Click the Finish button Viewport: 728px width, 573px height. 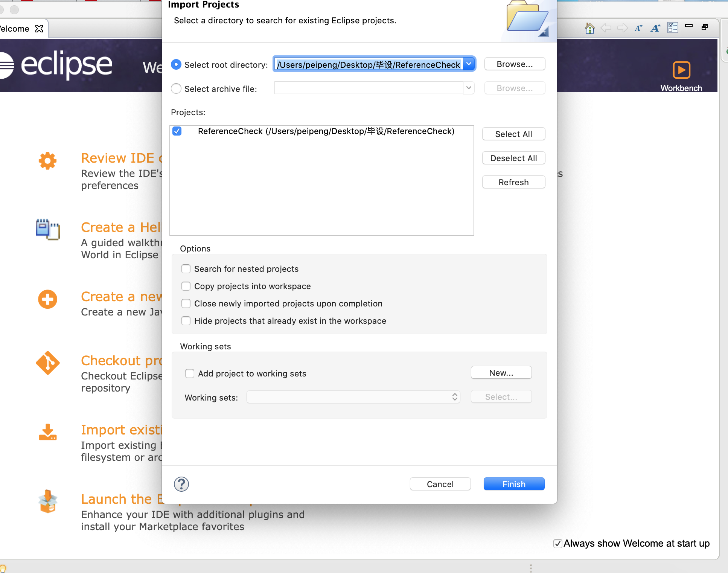(x=513, y=484)
